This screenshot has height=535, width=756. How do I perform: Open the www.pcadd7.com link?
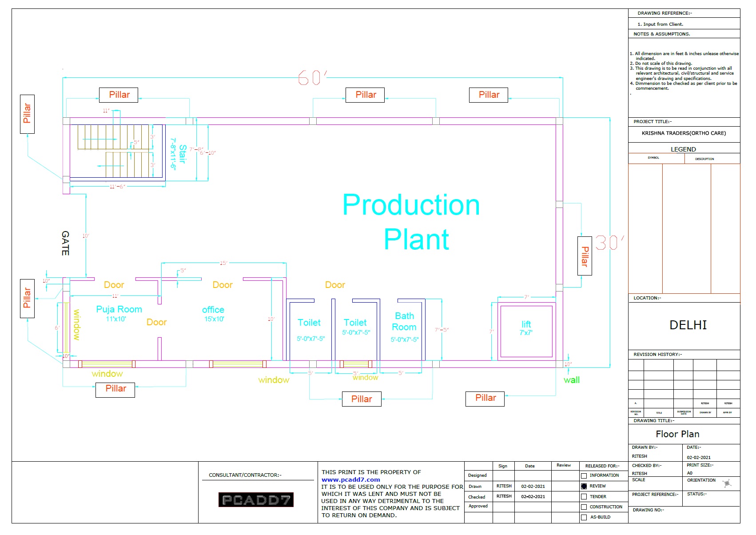point(350,479)
